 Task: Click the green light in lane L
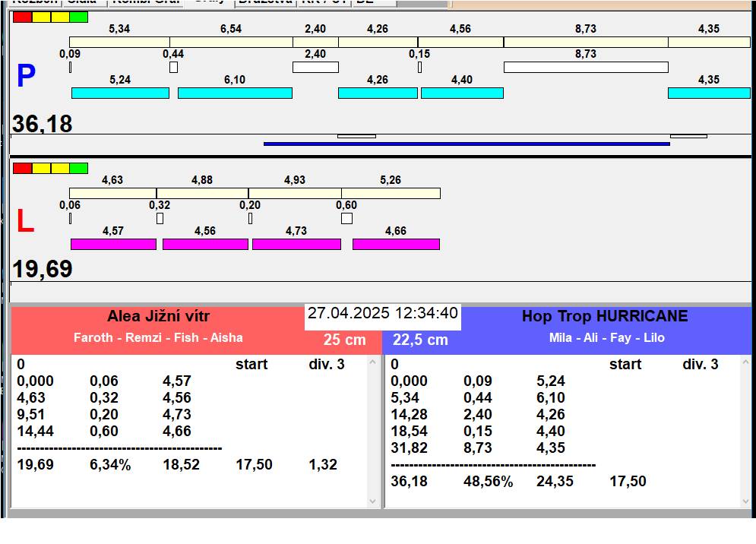(x=78, y=169)
